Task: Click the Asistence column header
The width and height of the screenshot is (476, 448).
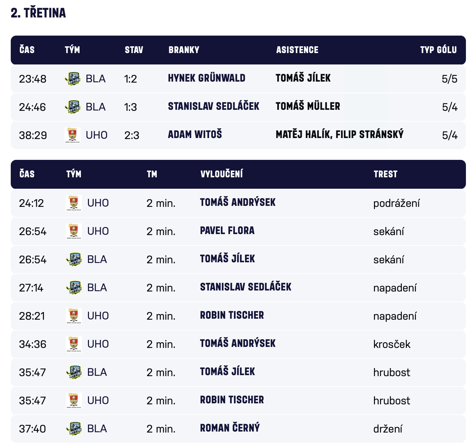Action: click(x=297, y=50)
